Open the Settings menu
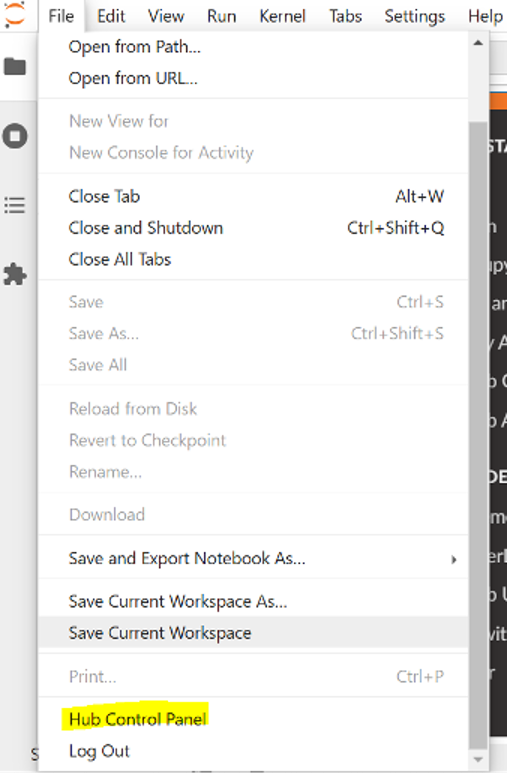Image resolution: width=508 pixels, height=774 pixels. point(415,16)
